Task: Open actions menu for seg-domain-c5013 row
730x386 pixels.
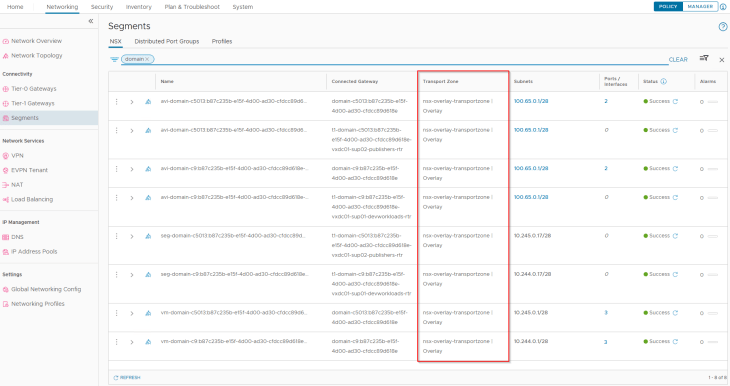Action: (x=116, y=236)
